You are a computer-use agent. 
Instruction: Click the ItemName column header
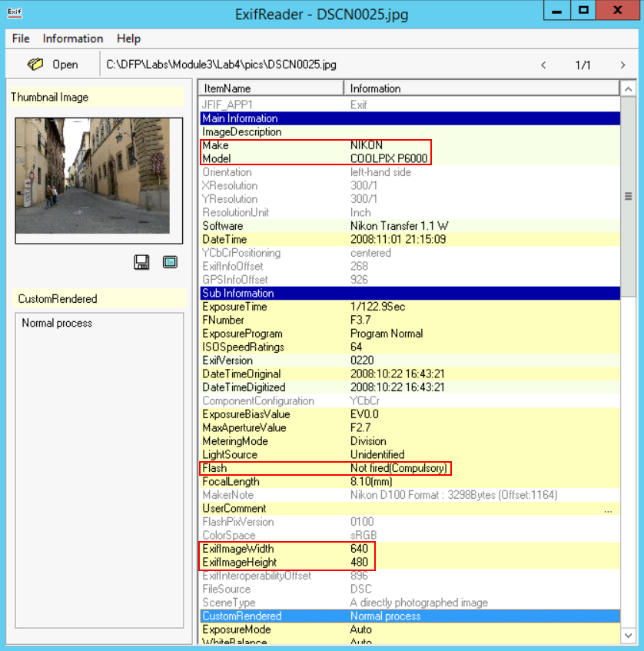point(271,88)
